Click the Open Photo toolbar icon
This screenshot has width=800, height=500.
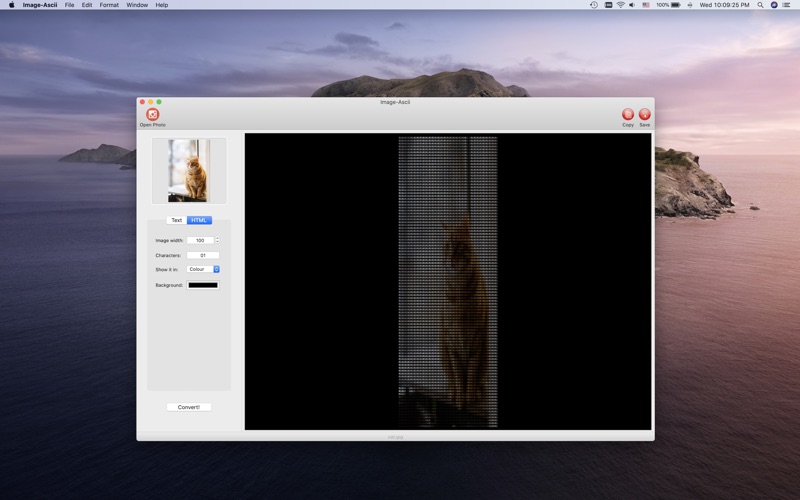152,115
